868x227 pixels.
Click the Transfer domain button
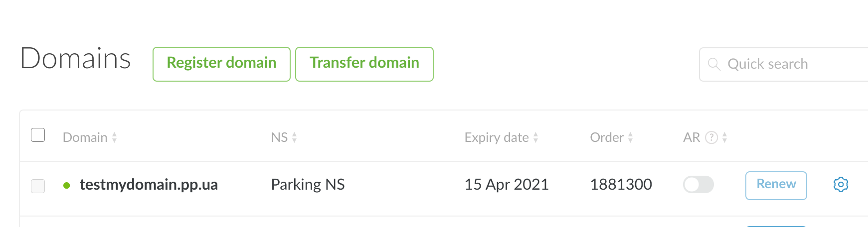pyautogui.click(x=364, y=64)
